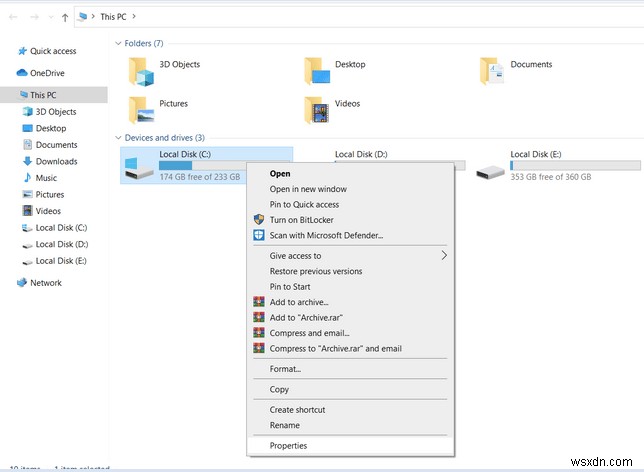Viewport: 644px width, 472px height.
Task: Collapse the Folders (7) group
Action: pos(118,43)
